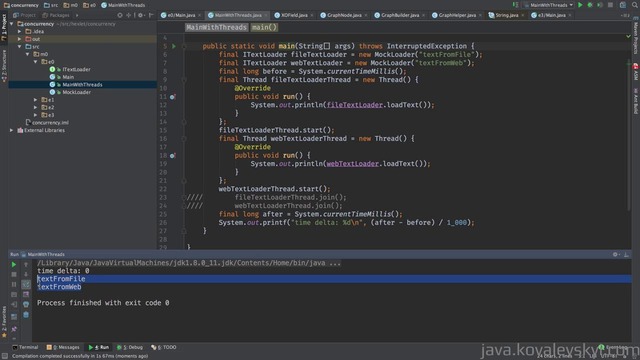Screen dimensions: 640x360
Task: Select ITextLoader in project tree
Action: (76, 69)
